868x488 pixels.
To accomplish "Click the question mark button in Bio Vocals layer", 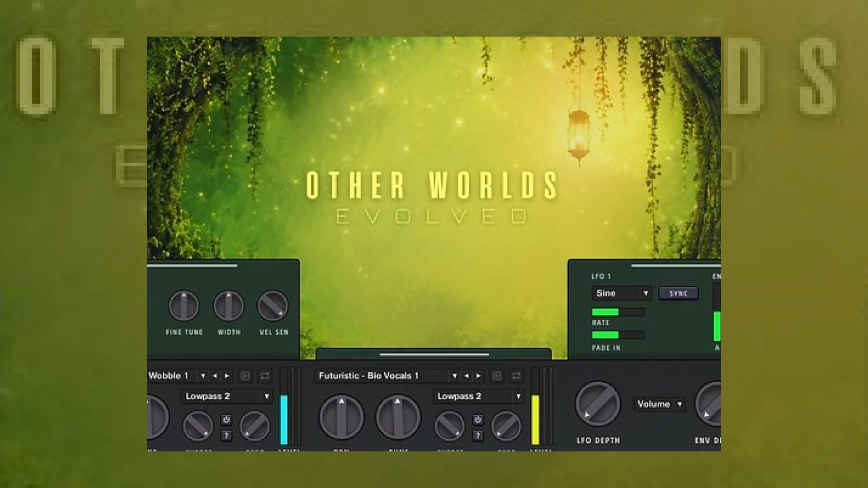I will click(478, 436).
